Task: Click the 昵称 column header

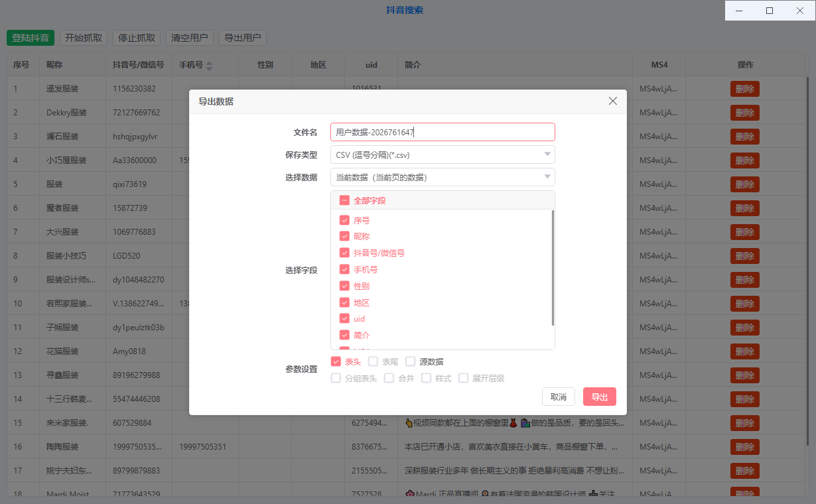Action: pyautogui.click(x=73, y=65)
